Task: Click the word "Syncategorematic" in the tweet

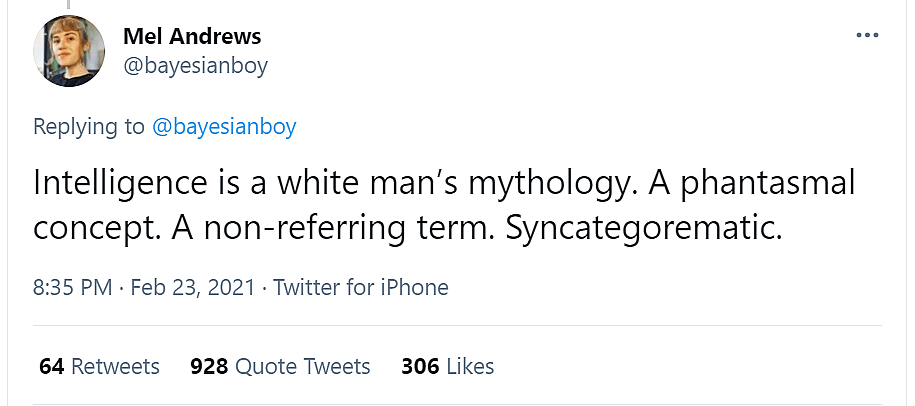Action: (x=643, y=228)
